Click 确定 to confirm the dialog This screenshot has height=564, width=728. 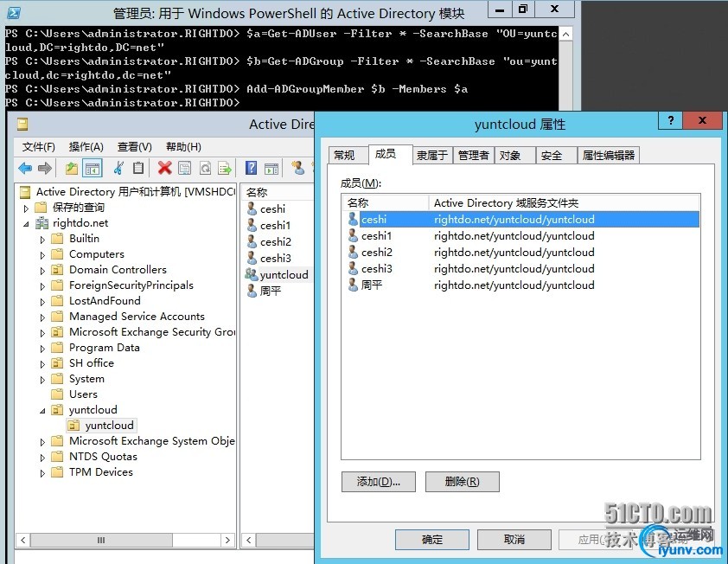[x=431, y=540]
